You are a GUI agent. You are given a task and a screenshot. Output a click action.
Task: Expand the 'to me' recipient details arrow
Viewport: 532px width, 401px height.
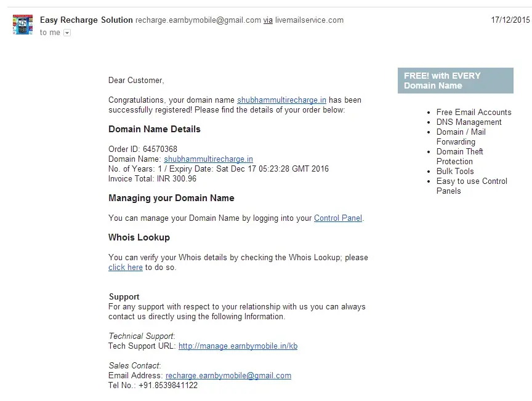point(67,33)
